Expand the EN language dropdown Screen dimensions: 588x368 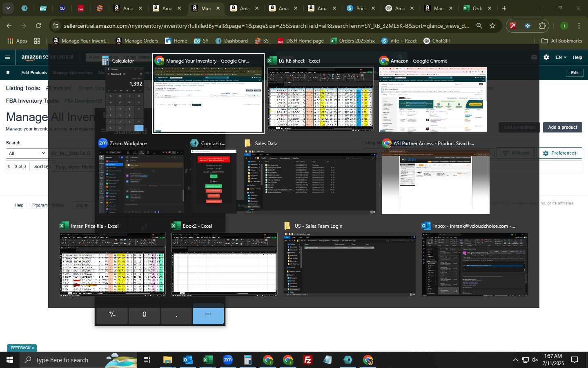point(561,57)
